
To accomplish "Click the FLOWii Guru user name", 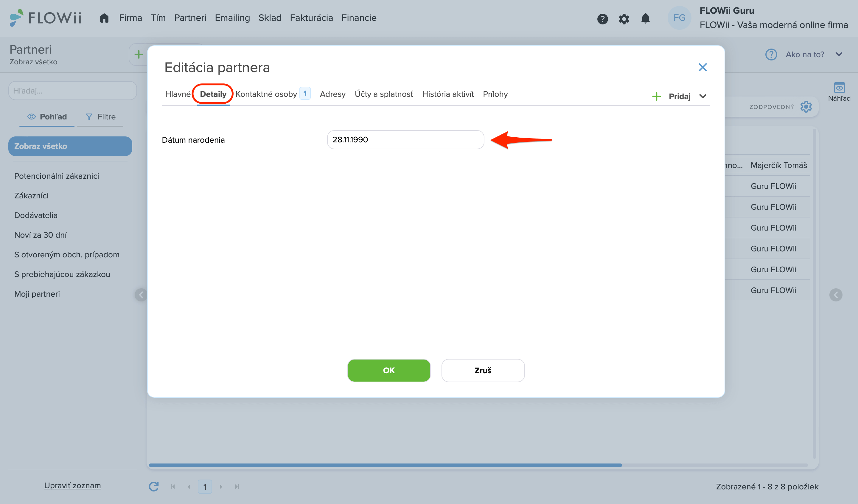I will [727, 10].
